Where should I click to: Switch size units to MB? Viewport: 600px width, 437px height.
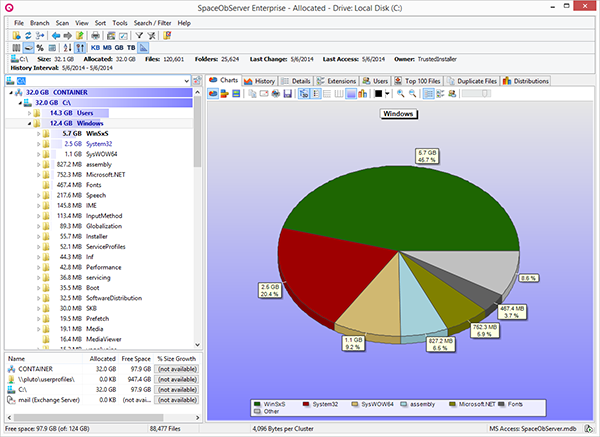107,48
